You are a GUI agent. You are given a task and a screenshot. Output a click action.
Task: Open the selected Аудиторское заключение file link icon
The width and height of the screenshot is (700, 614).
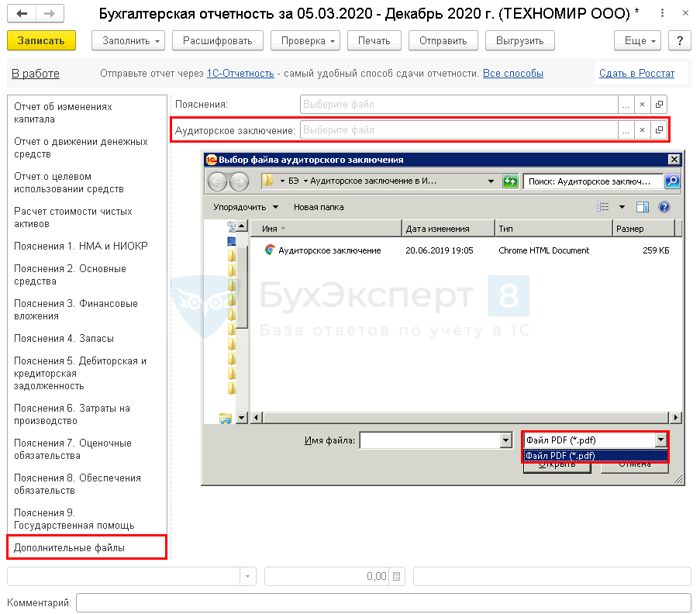coord(659,130)
